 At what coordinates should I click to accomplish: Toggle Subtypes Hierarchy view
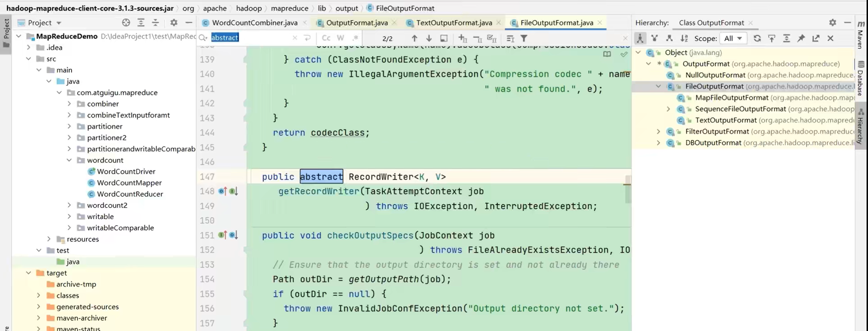point(669,38)
